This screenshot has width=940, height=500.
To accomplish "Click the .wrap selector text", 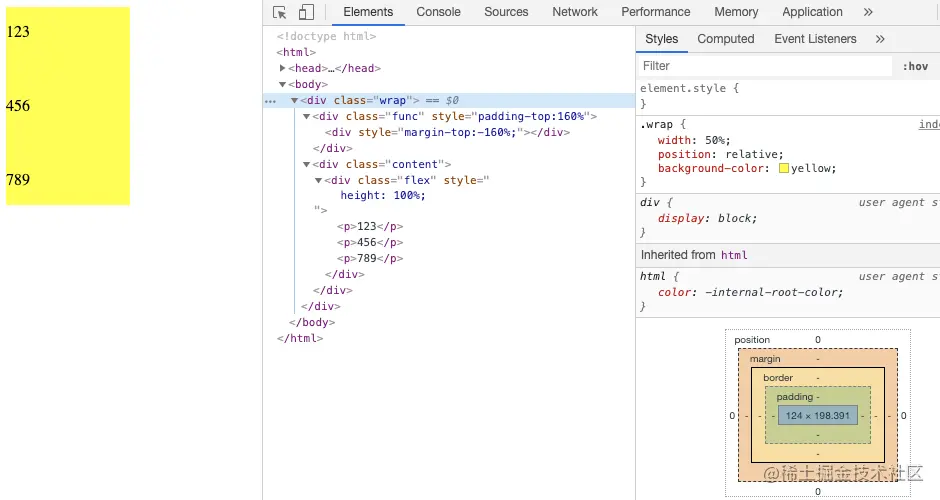I will [656, 125].
